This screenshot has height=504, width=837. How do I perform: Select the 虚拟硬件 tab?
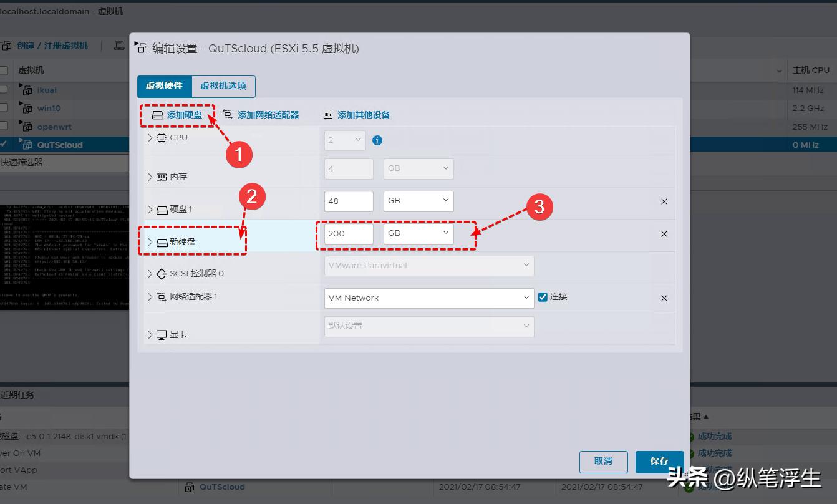click(x=164, y=86)
